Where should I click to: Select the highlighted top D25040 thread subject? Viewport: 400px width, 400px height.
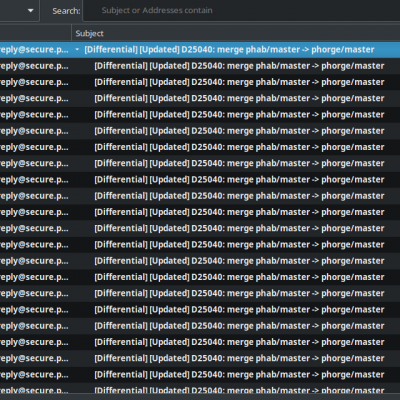pos(229,50)
